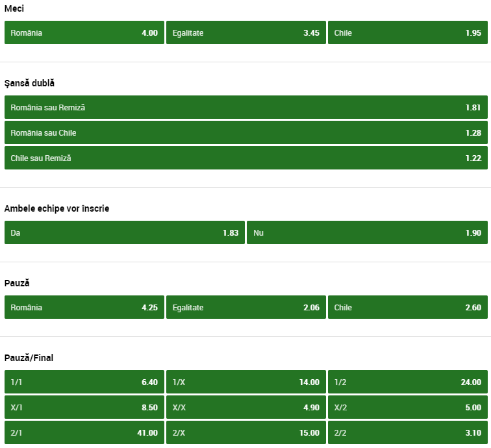Choose X/X outcome at 4.90
Image resolution: width=491 pixels, height=448 pixels.
245,407
